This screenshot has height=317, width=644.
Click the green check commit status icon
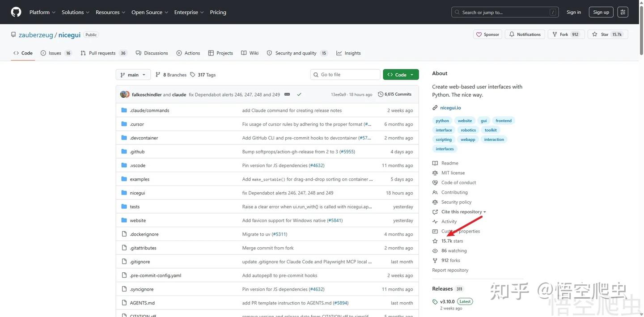[299, 94]
